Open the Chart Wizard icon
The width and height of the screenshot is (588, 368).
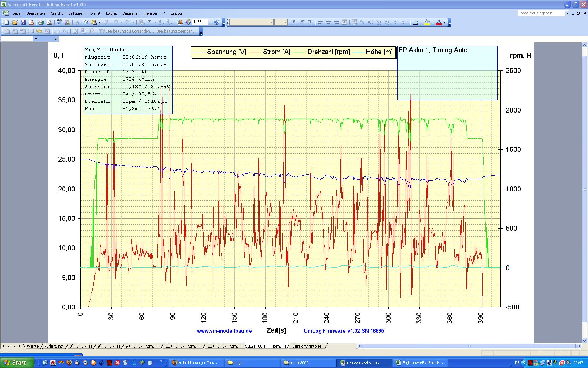(180, 22)
